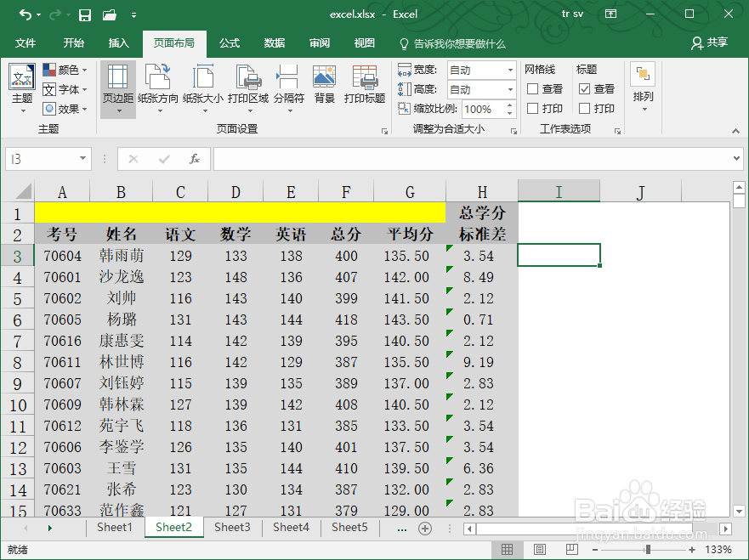Click the zoom slider handle
The image size is (749, 560).
click(x=648, y=550)
